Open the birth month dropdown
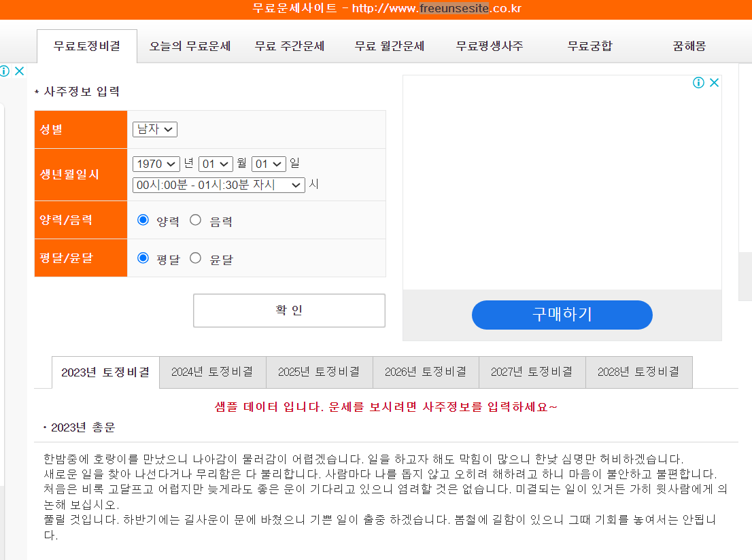The width and height of the screenshot is (752, 560). click(x=215, y=163)
